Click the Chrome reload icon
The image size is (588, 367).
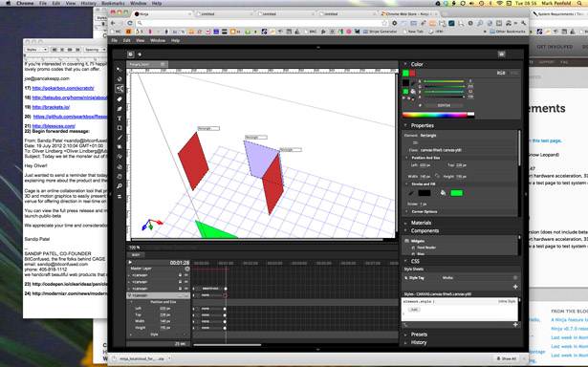pyautogui.click(x=130, y=23)
